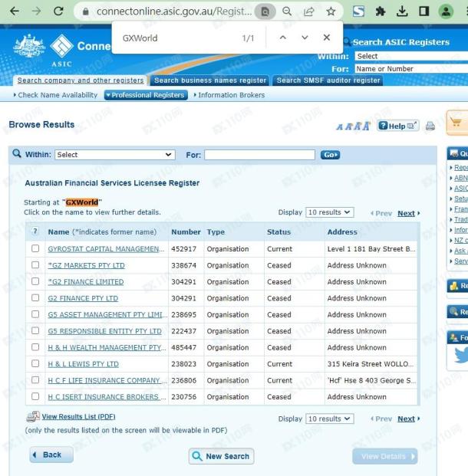Image resolution: width=468 pixels, height=476 pixels.
Task: Expand Information Brokers menu
Action: tap(229, 95)
